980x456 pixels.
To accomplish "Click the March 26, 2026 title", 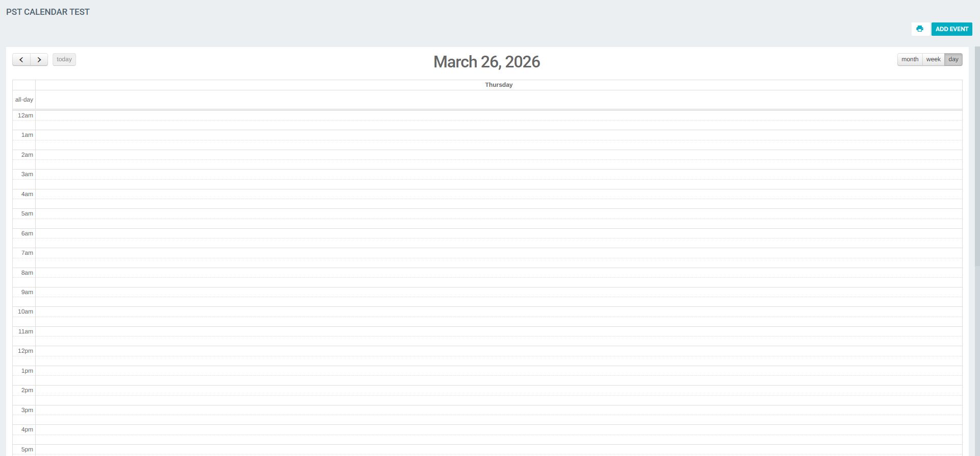I will click(486, 62).
